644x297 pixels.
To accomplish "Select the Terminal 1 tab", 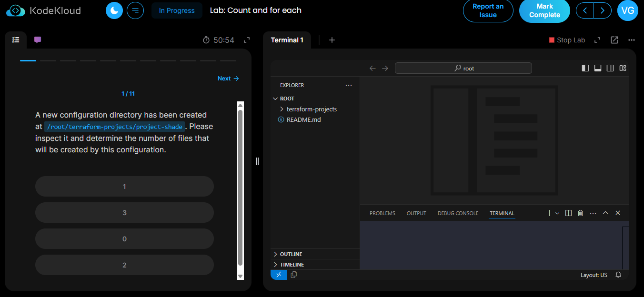I will click(287, 40).
